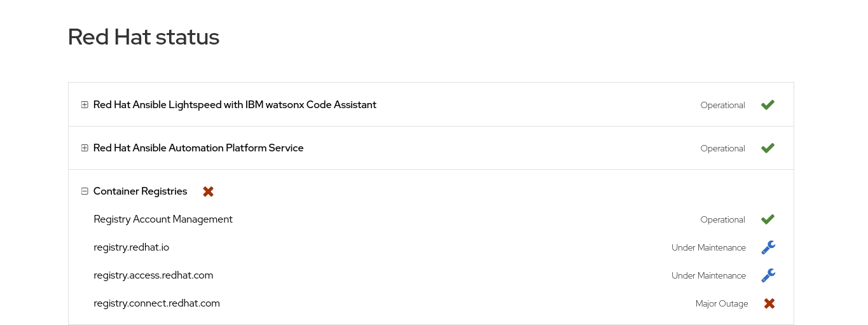The width and height of the screenshot is (868, 325).
Task: Click green checkmark for Ansible Lightspeed row
Action: 768,105
